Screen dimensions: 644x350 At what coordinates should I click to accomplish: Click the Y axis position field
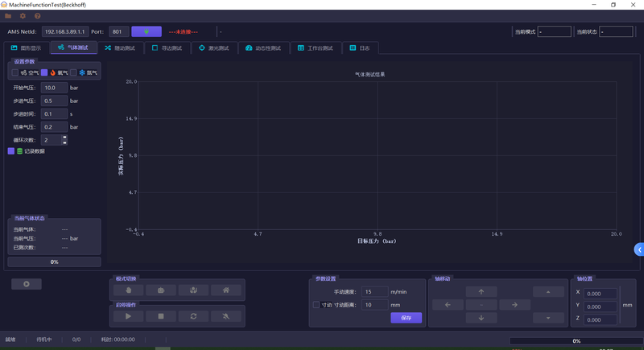(x=600, y=307)
